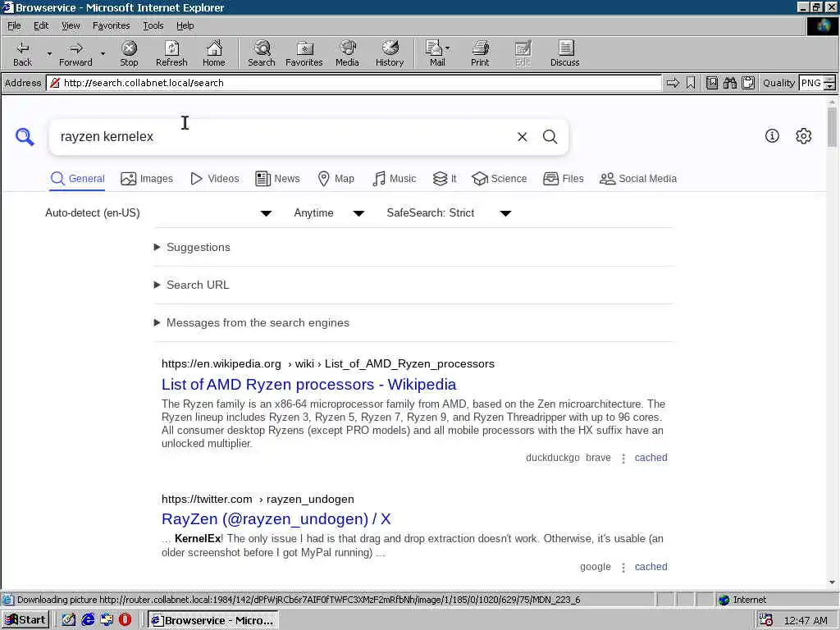
Task: Open the Media toolbar button
Action: coord(347,53)
